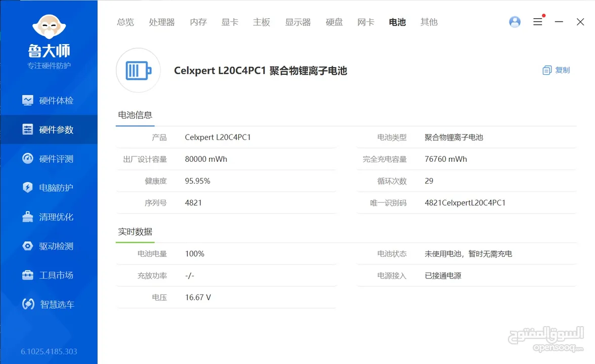
Task: Click unique ID 4821CelxpertL20C4PC1
Action: point(465,203)
